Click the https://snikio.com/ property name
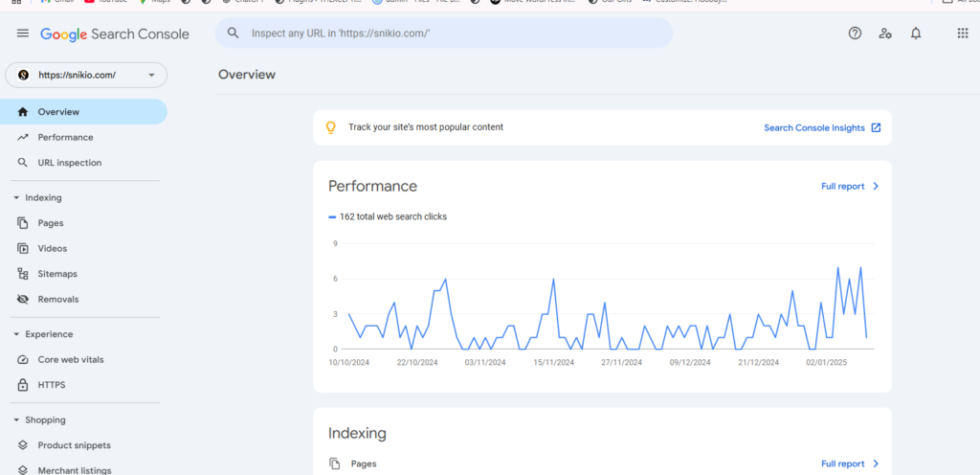Viewport: 980px width, 475px height. pos(77,75)
